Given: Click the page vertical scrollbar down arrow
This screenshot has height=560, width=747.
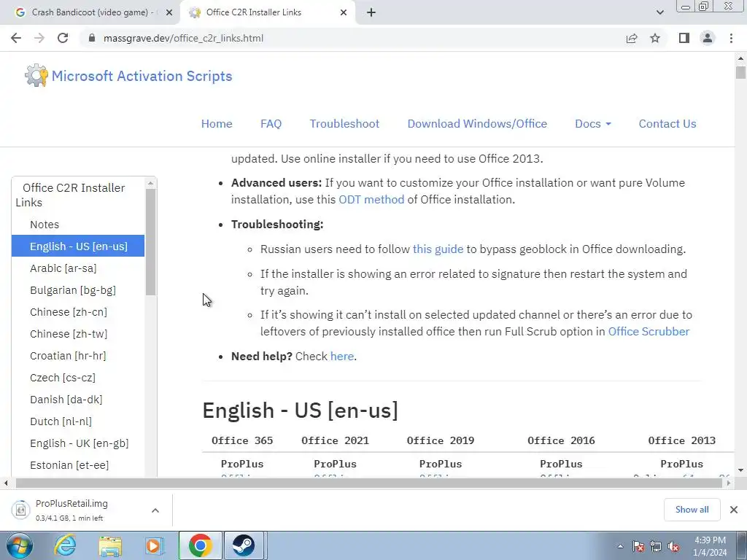Looking at the screenshot, I should (740, 471).
